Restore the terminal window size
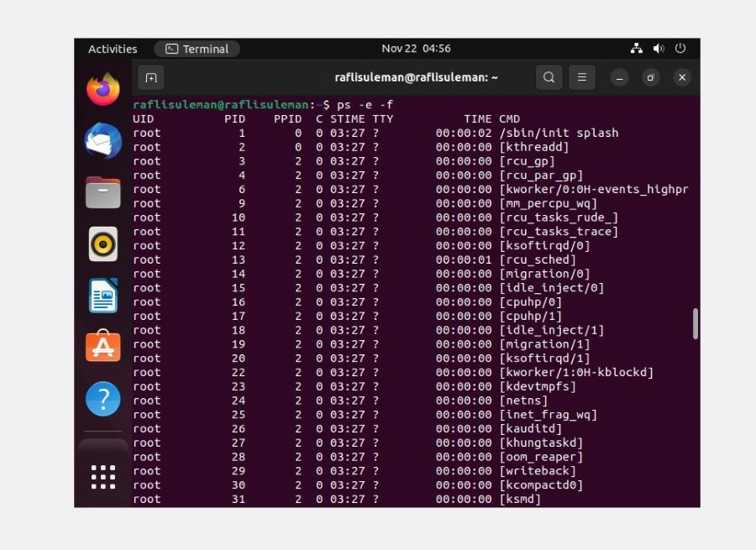This screenshot has width=756, height=550. point(650,77)
